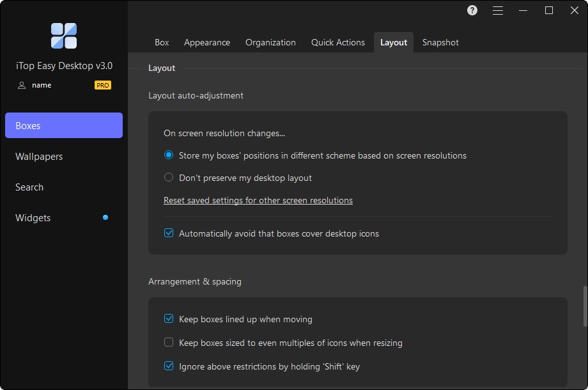Click Reset saved settings for other resolutions link
The image size is (588, 390).
click(x=258, y=200)
